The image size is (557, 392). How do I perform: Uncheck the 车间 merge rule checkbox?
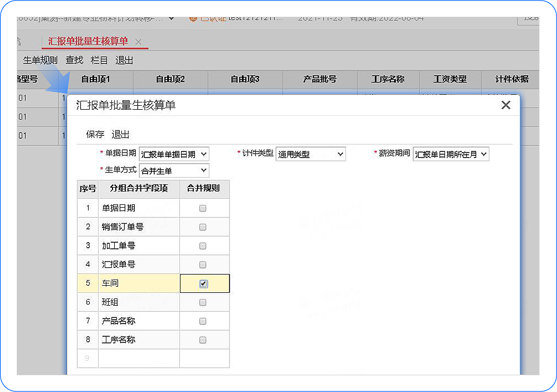pyautogui.click(x=203, y=284)
